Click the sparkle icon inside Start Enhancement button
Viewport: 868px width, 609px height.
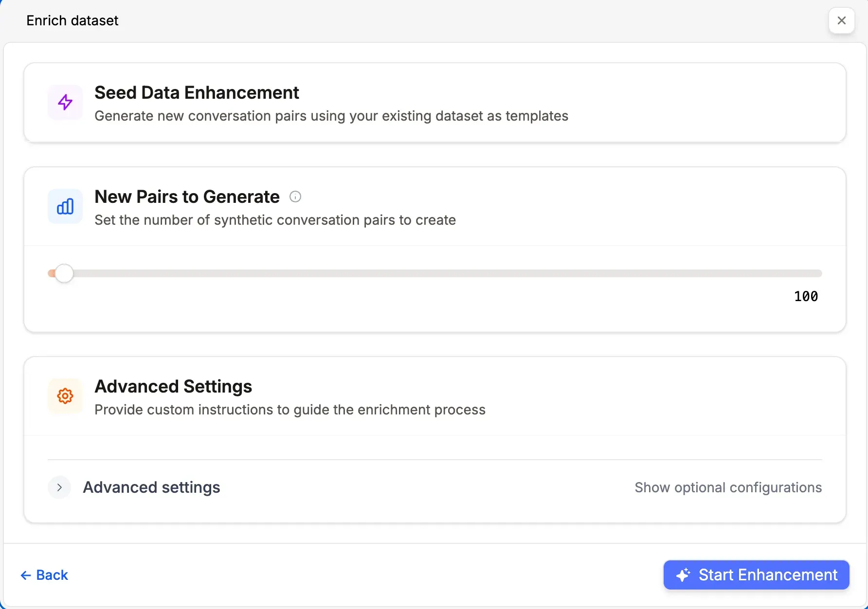[x=684, y=575]
